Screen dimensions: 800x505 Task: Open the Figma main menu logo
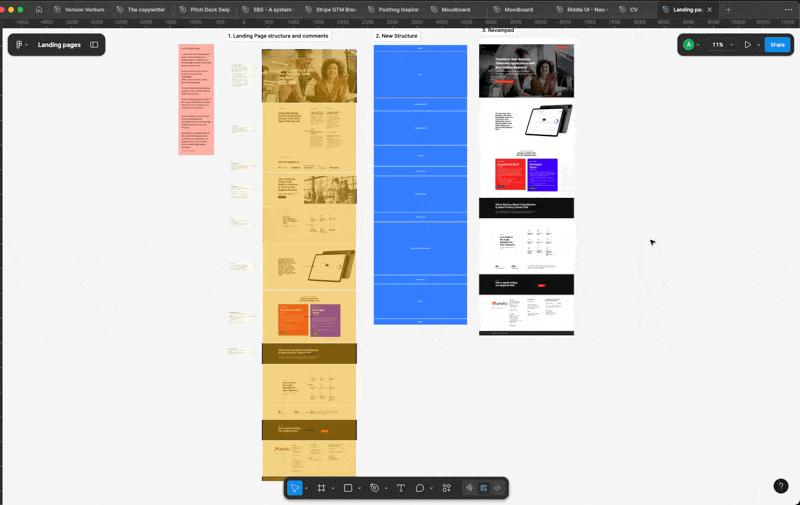click(19, 44)
